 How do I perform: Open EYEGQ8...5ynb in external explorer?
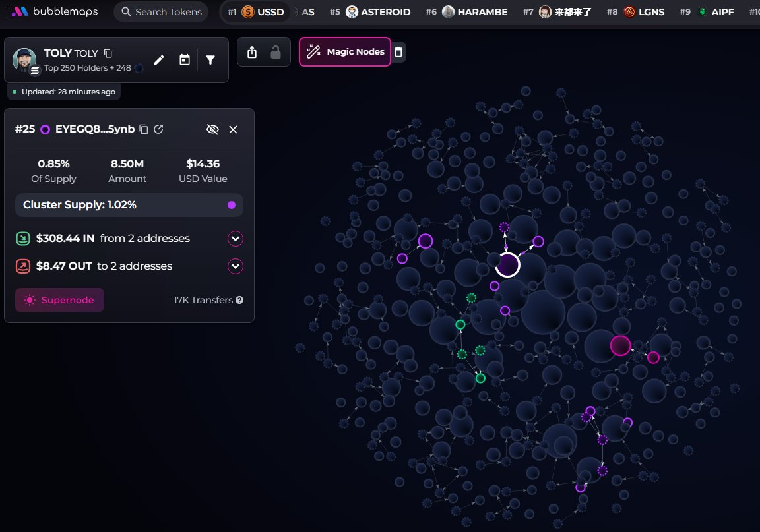[x=158, y=129]
